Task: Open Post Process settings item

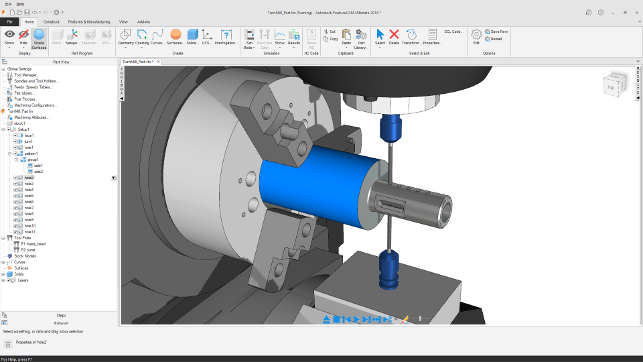Action: tap(25, 99)
